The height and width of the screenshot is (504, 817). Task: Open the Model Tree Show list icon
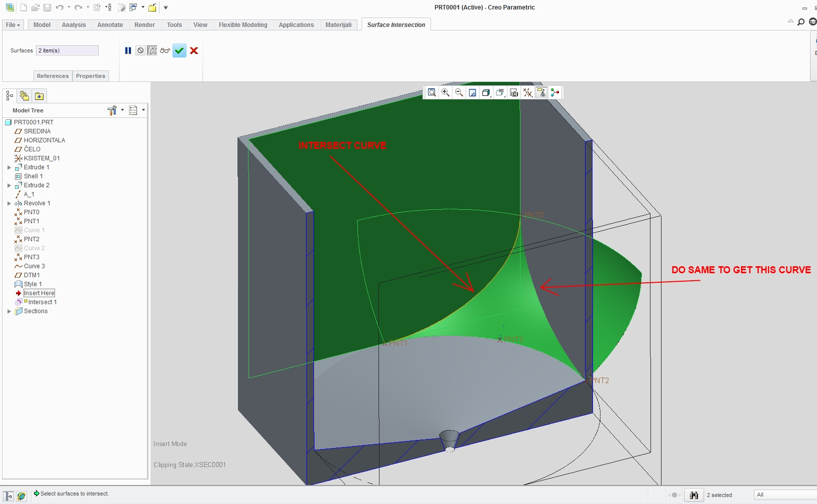coord(133,110)
